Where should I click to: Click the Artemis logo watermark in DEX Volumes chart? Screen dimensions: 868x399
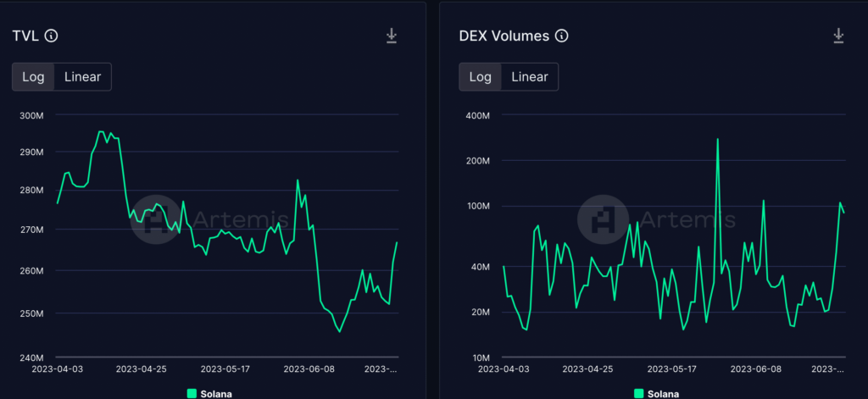[603, 219]
